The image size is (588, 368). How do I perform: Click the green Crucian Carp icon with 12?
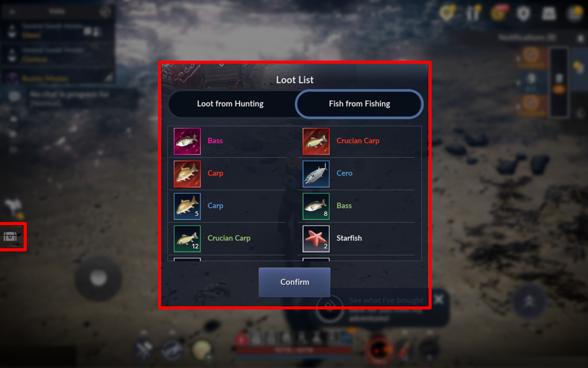pyautogui.click(x=187, y=238)
